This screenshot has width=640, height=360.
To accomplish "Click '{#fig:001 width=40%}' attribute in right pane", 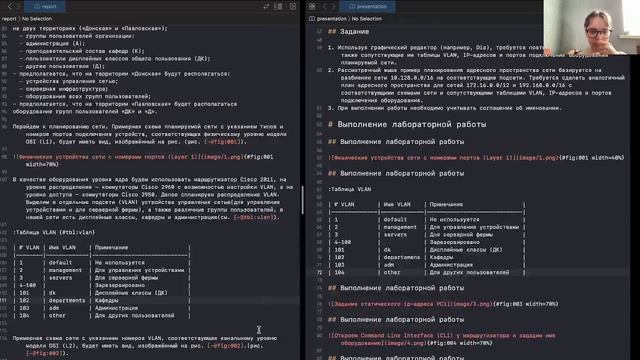I will (591, 158).
